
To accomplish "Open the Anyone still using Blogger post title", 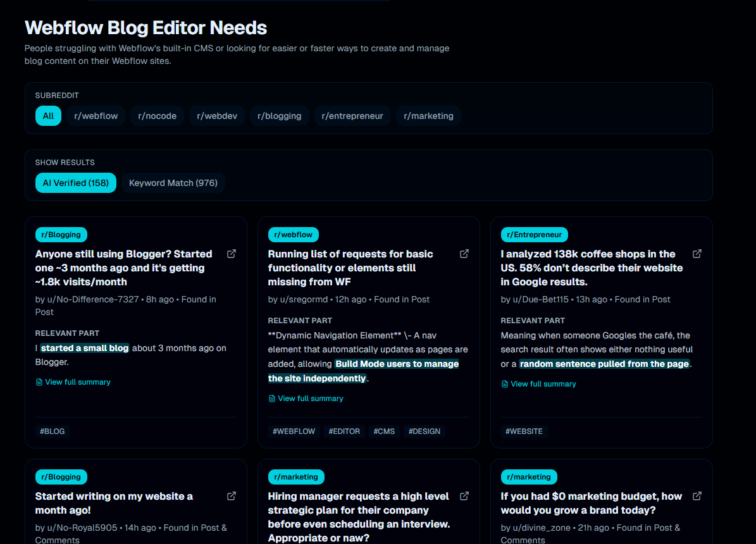I will 124,268.
